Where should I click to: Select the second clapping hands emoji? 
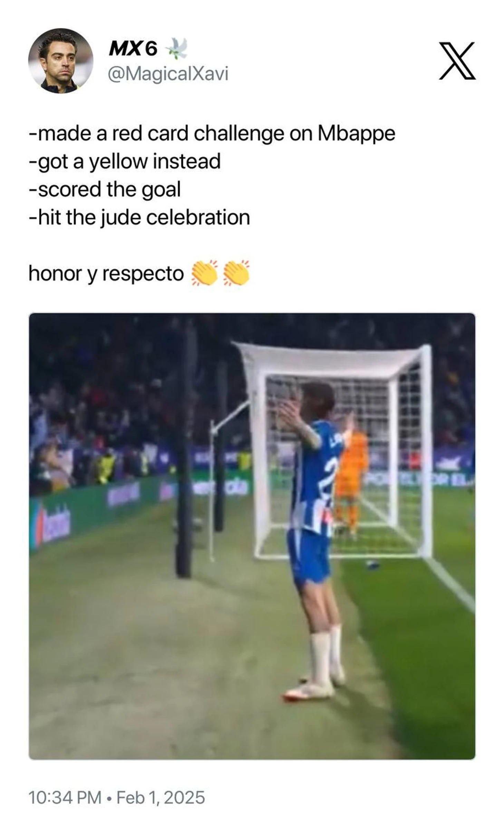pyautogui.click(x=236, y=273)
